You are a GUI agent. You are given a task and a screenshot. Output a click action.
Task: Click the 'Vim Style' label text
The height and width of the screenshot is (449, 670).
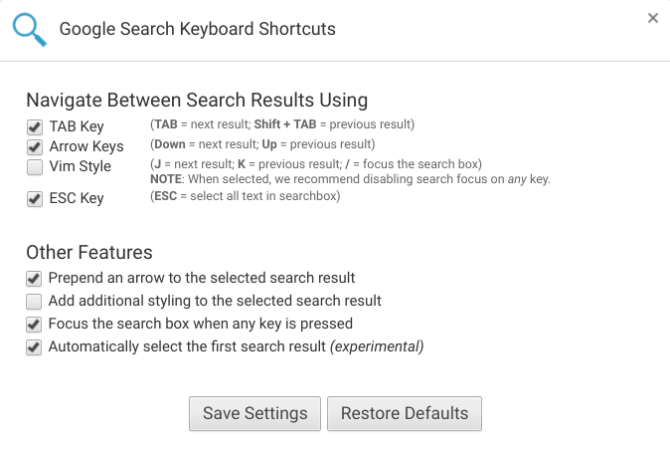pyautogui.click(x=80, y=167)
